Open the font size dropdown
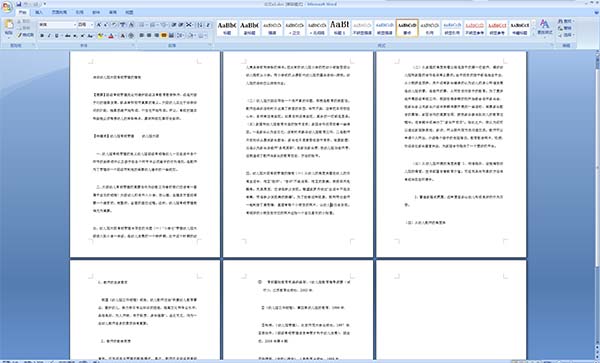The height and width of the screenshot is (363, 600). 86,25
